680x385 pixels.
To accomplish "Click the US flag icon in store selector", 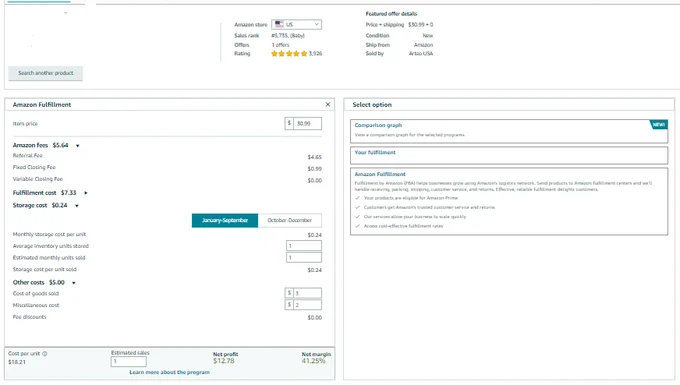I will [279, 24].
